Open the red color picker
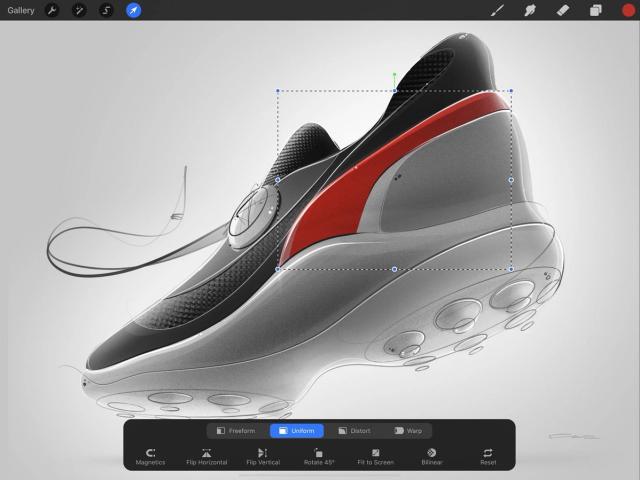Viewport: 640px width, 480px height. (628, 10)
